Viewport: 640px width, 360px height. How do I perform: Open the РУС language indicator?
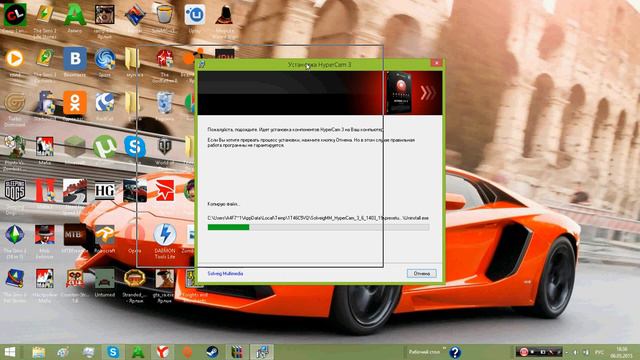pos(599,352)
